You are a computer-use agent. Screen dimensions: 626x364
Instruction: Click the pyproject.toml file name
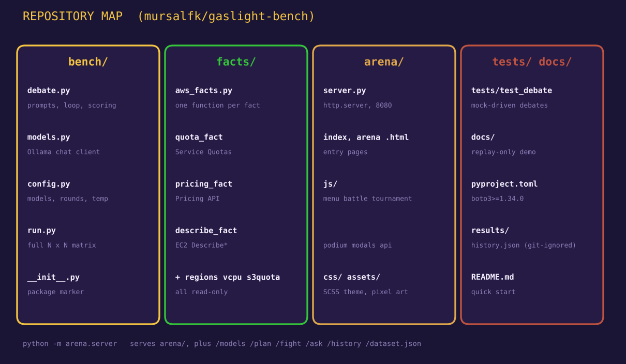[x=504, y=184]
